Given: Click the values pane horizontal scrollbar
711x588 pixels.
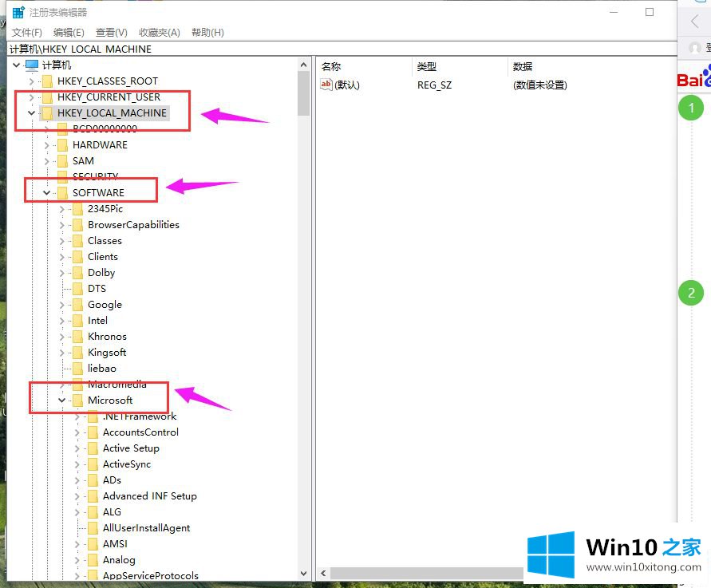Looking at the screenshot, I should coord(426,573).
